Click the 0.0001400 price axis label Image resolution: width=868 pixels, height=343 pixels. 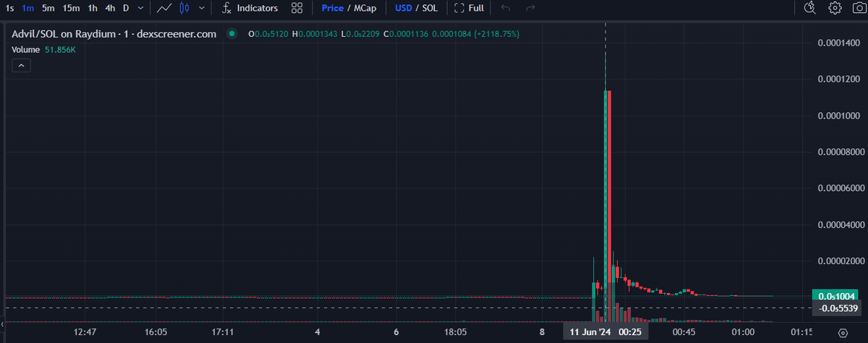point(838,43)
